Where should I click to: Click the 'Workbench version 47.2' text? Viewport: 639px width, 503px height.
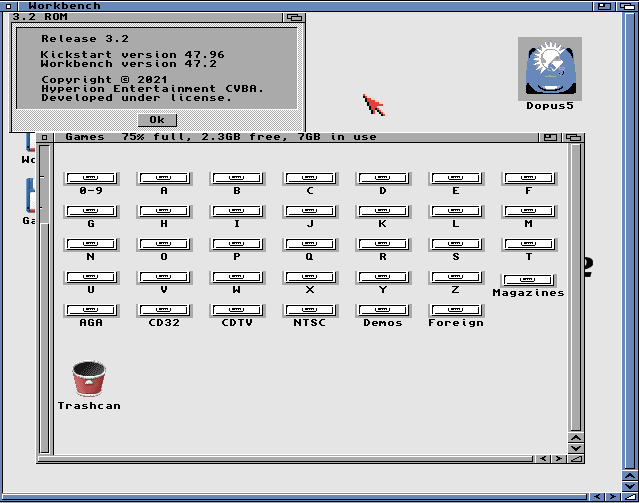[128, 64]
